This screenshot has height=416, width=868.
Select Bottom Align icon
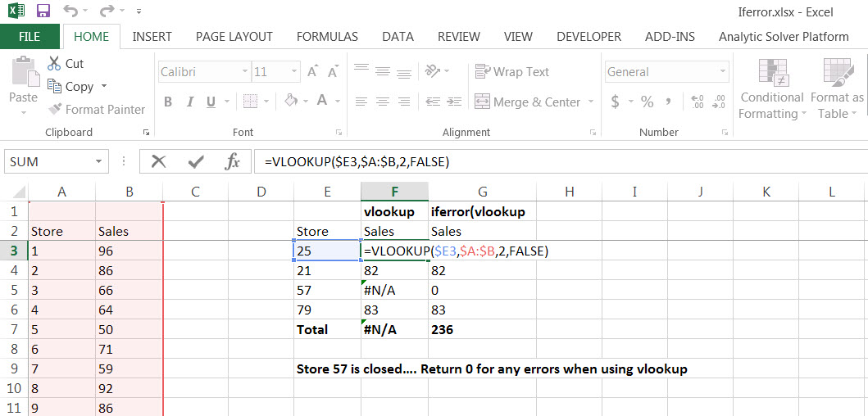coord(404,73)
